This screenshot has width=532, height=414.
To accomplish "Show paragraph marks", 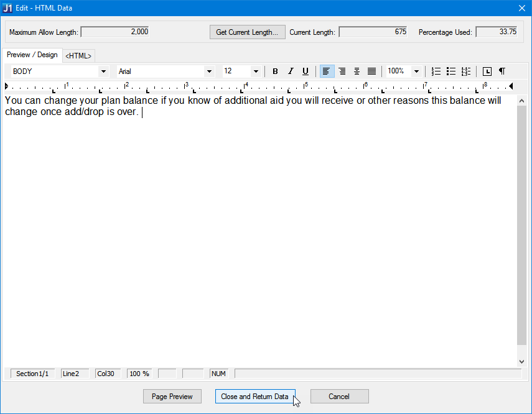I will point(502,71).
